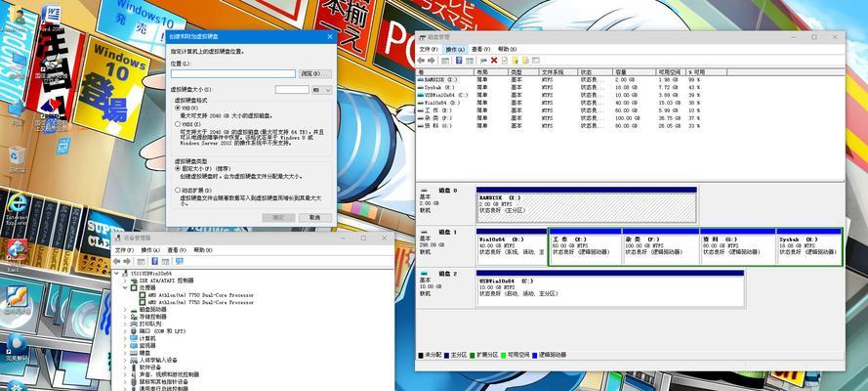Image resolution: width=868 pixels, height=391 pixels.
Task: Select the Win10x64 40.00 GB partition on Disk 1
Action: (512, 246)
